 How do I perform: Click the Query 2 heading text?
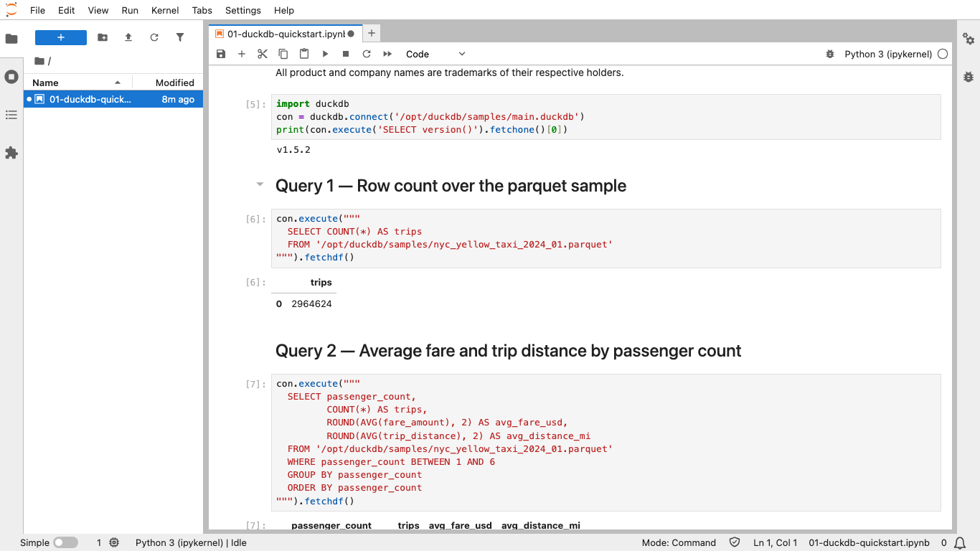point(508,351)
